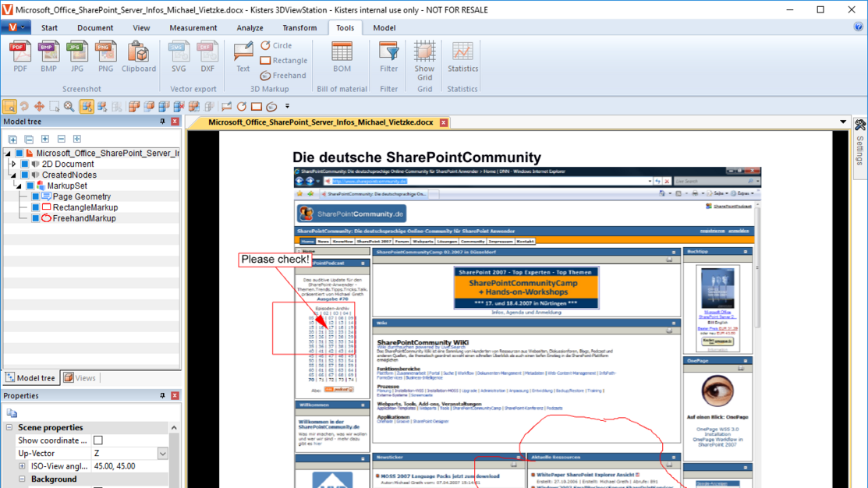The height and width of the screenshot is (488, 868).
Task: Activate the zoom-area tool in quick toolbar
Action: (9, 106)
